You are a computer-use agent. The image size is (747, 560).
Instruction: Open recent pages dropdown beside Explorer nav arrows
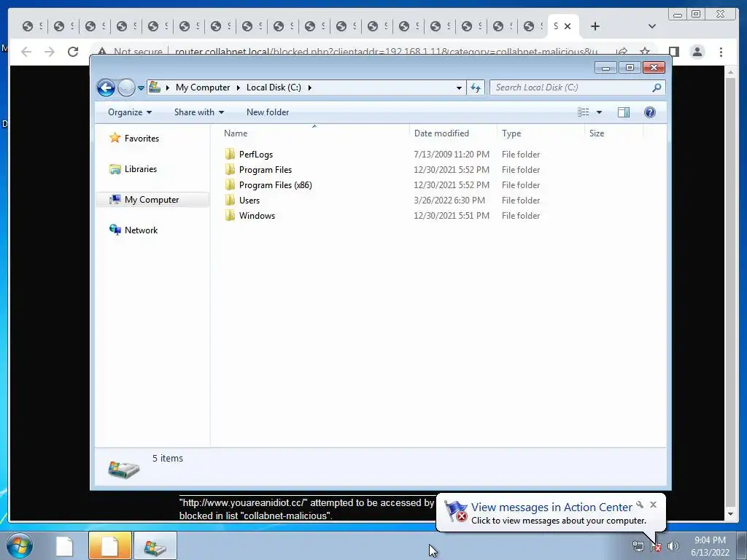coord(141,87)
